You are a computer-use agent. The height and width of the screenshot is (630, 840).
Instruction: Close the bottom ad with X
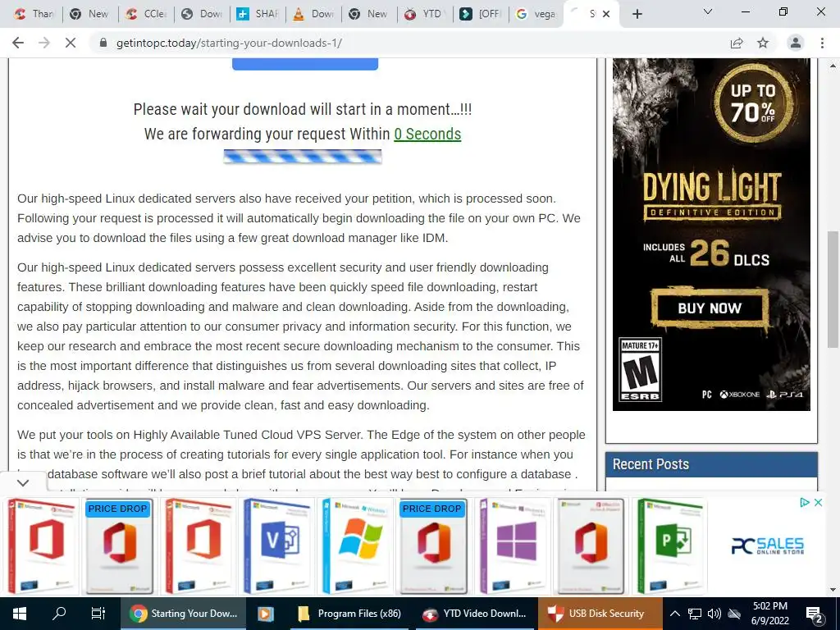818,503
